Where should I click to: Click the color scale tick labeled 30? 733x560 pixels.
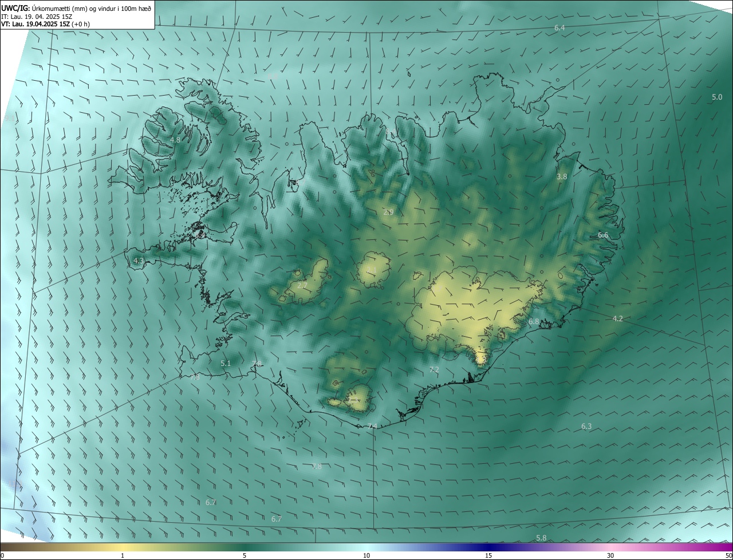(610, 556)
